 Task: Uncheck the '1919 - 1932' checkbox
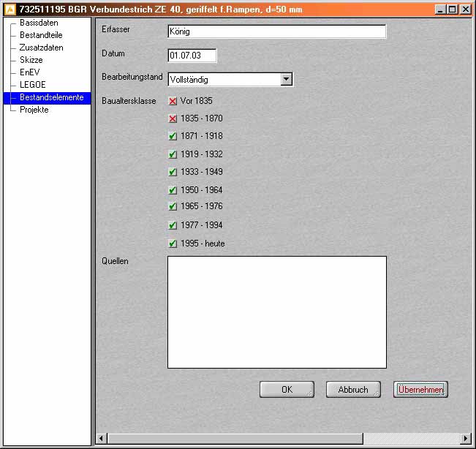point(173,154)
